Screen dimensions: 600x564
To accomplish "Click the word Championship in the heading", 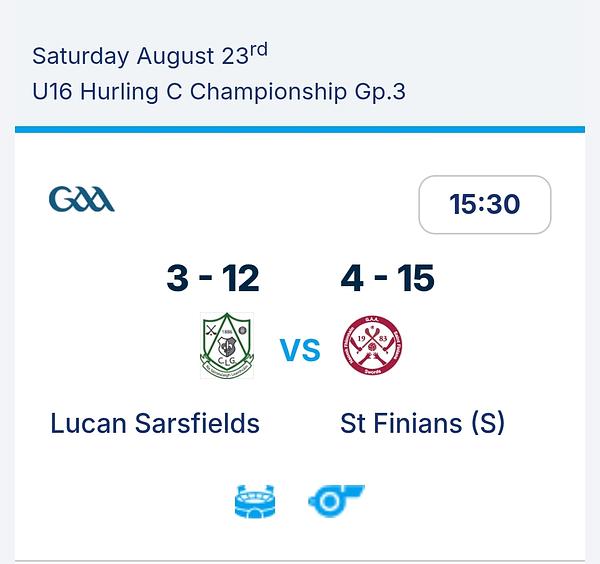I will point(268,92).
